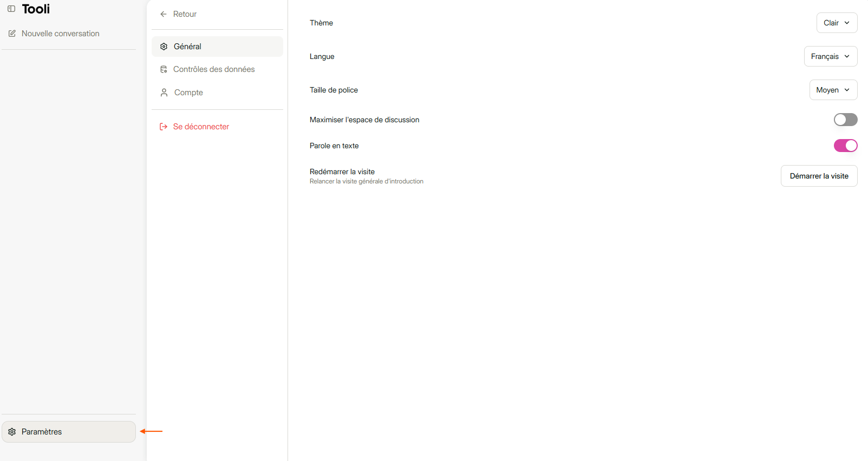Click the Taille de police label
Image resolution: width=868 pixels, height=461 pixels.
click(334, 90)
